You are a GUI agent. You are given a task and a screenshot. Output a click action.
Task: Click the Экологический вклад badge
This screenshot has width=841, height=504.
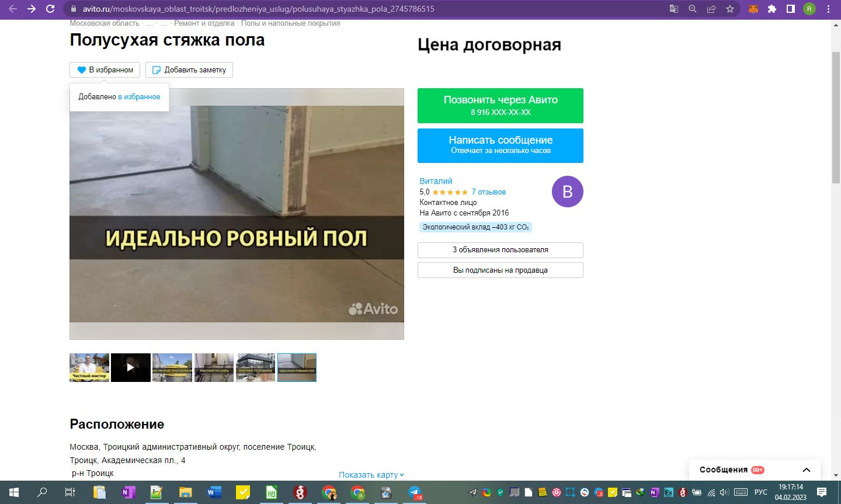[475, 227]
